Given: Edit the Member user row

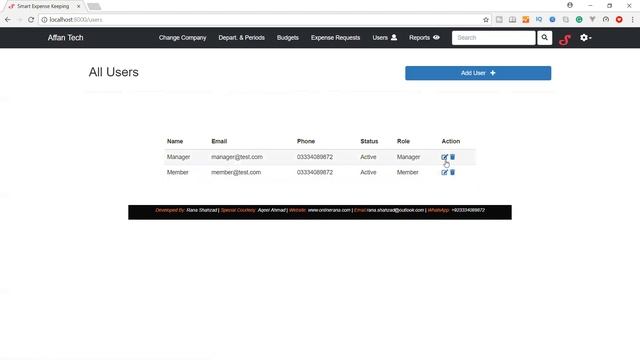Looking at the screenshot, I should pos(444,172).
